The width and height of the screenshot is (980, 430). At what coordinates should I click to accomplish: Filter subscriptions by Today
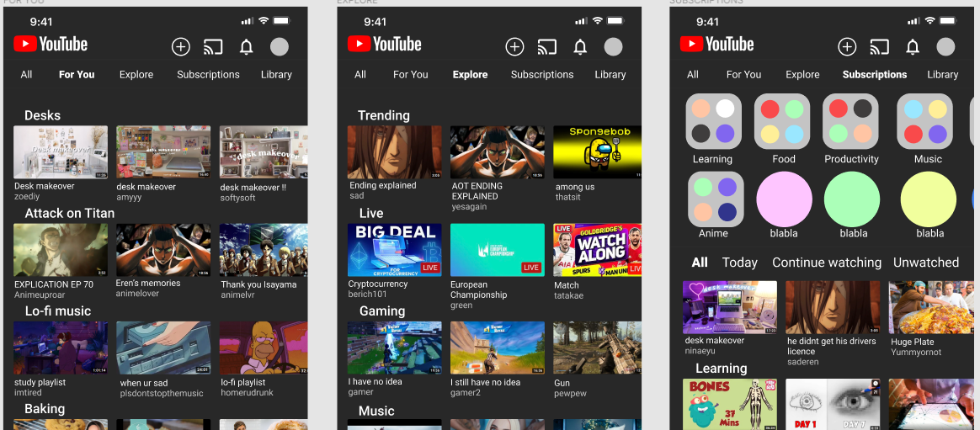point(740,263)
